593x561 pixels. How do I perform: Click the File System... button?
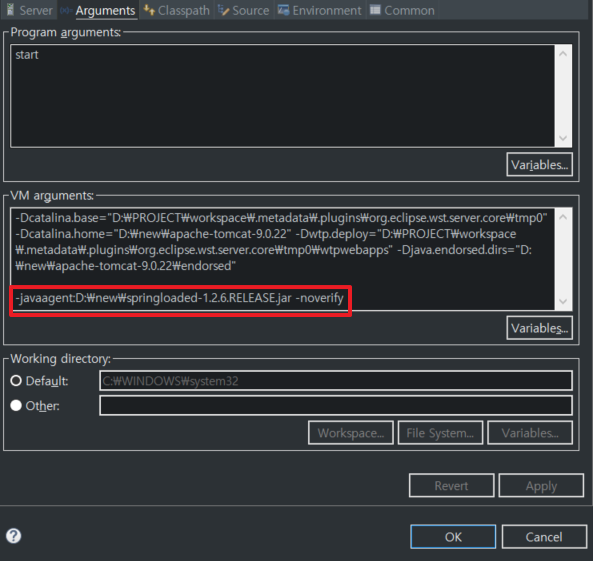tap(440, 433)
